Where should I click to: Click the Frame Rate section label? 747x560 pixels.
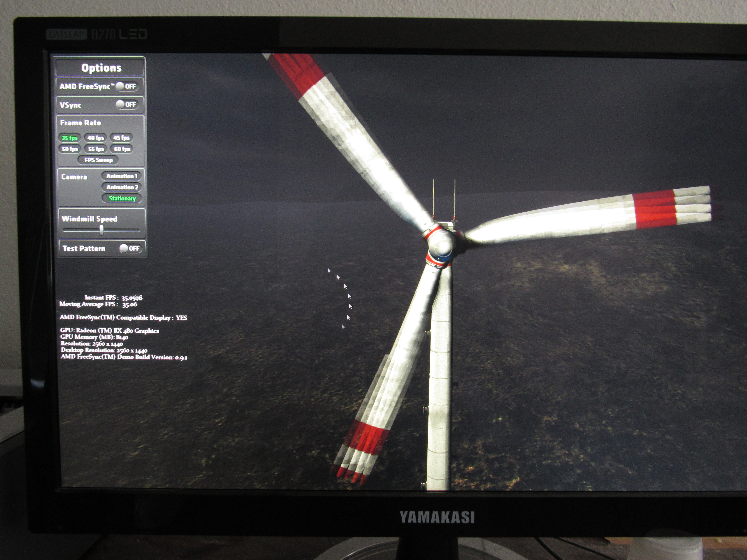[80, 123]
